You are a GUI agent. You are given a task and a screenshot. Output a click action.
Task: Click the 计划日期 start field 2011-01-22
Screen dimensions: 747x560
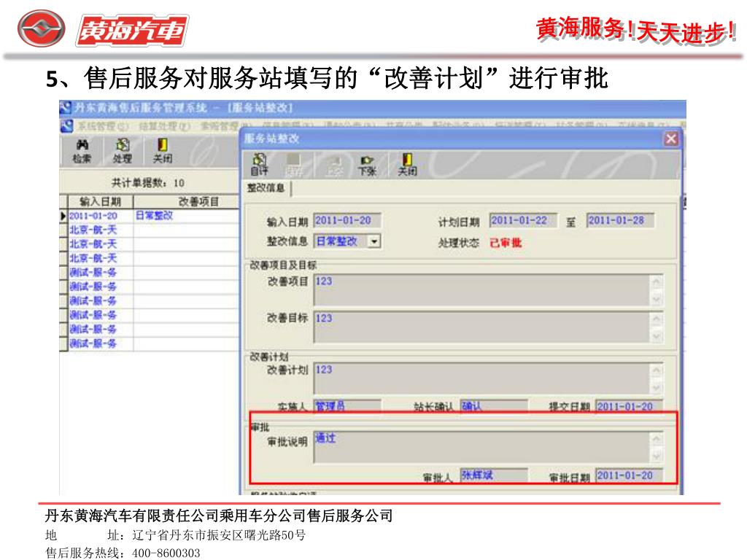click(x=523, y=220)
